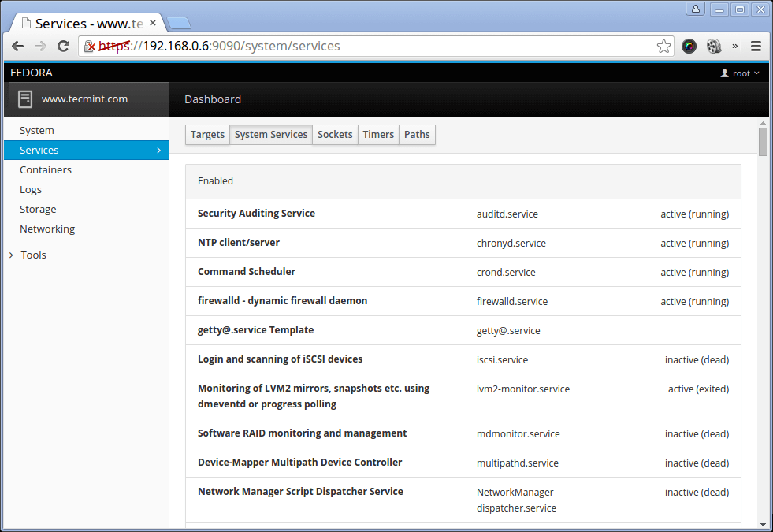
Task: Open the Security Auditing Service entry
Action: 256,214
